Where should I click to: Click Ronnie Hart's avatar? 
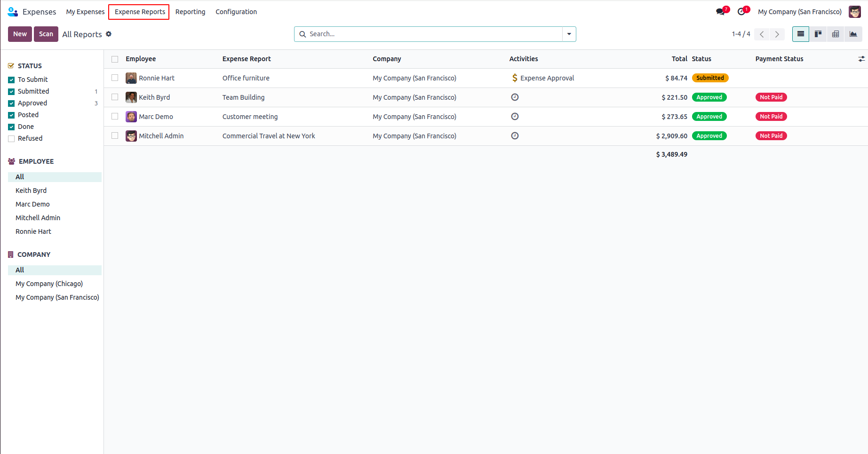pyautogui.click(x=131, y=78)
